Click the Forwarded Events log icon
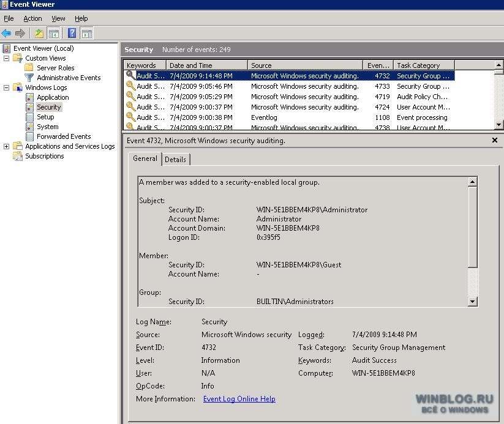The height and width of the screenshot is (424, 504). pyautogui.click(x=29, y=136)
